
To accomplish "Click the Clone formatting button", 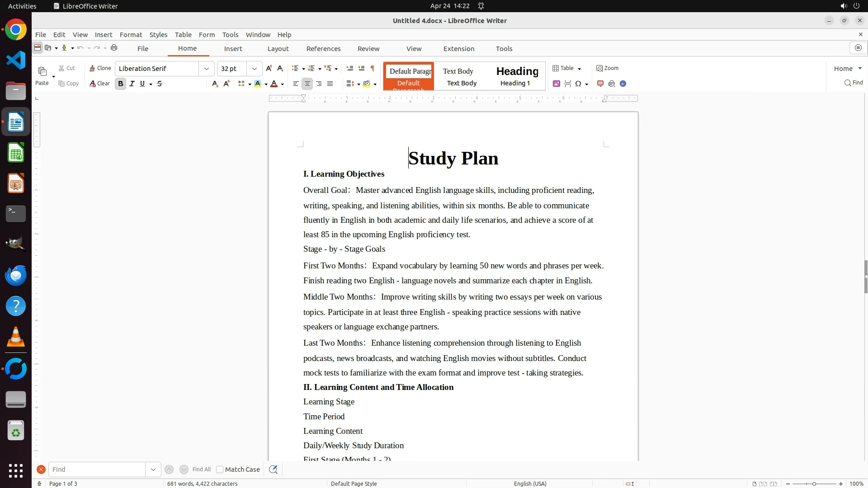I will (x=100, y=68).
